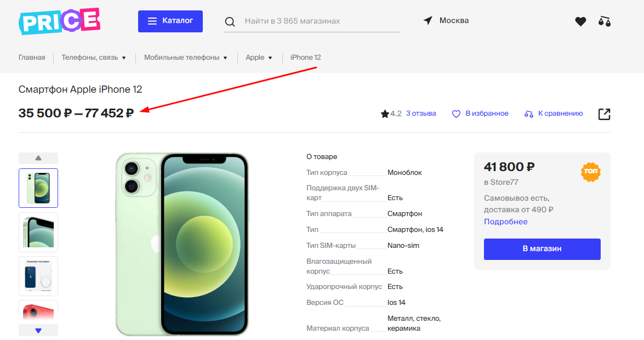
Task: Click the orange ТОП badge
Action: [x=591, y=172]
